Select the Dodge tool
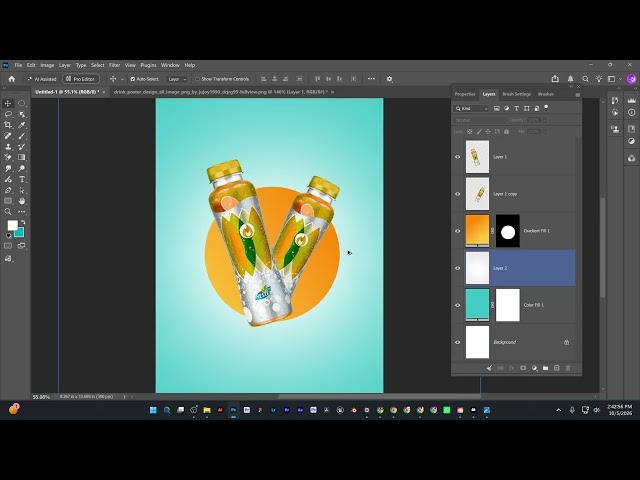The height and width of the screenshot is (480, 640). point(22,168)
